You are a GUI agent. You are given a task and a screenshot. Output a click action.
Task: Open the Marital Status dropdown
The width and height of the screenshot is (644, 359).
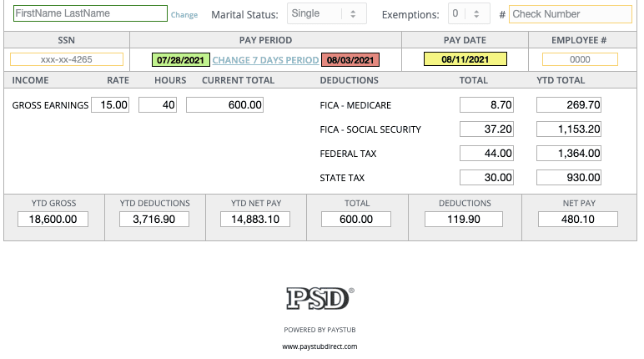coord(326,14)
